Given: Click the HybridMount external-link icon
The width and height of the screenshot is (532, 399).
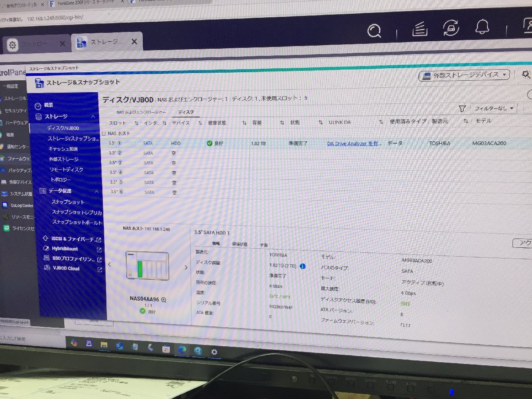Looking at the screenshot, I should (x=99, y=250).
